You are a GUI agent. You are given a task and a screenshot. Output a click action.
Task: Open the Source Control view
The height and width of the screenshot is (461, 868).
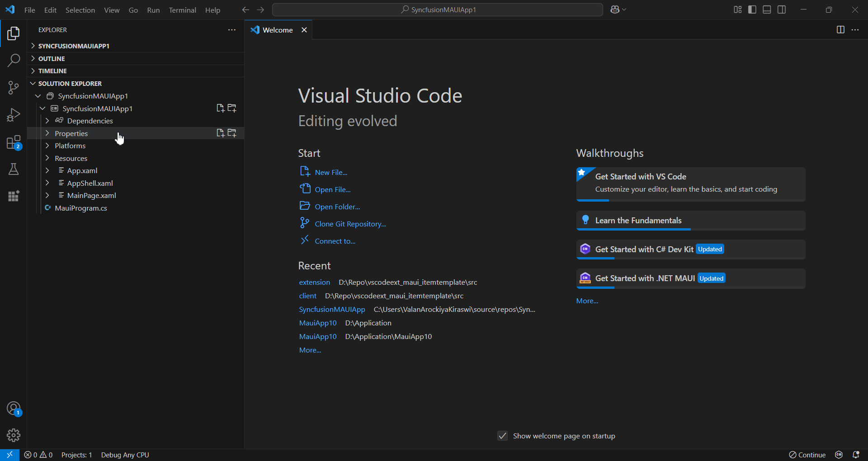[x=14, y=88]
